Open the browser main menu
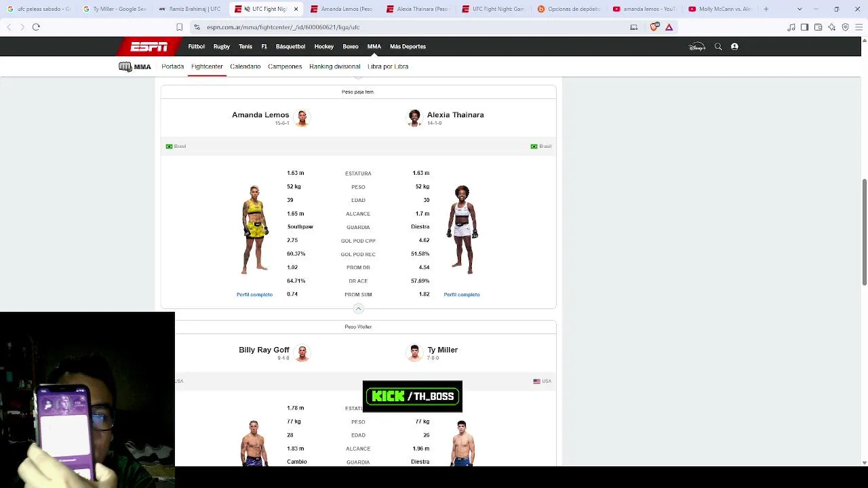The image size is (868, 488). (859, 27)
